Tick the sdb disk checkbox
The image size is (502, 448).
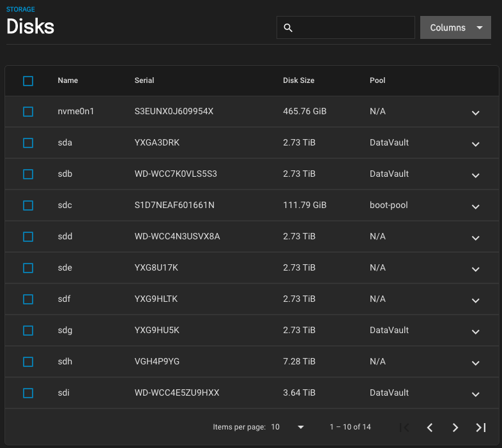point(28,174)
